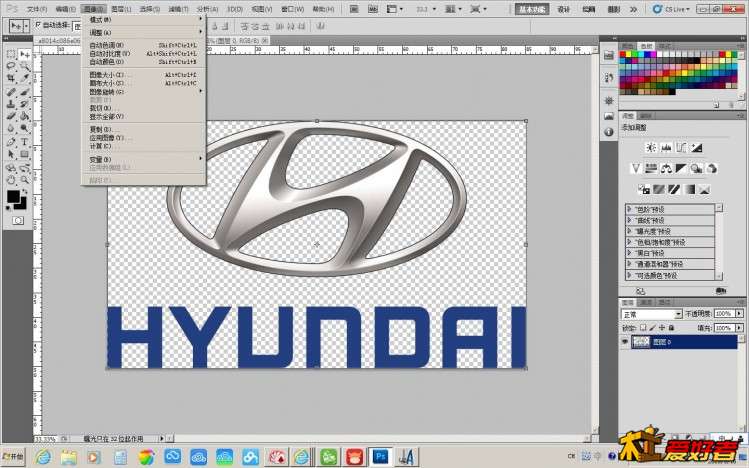
Task: Add a Brightness/Contrast adjustment
Action: [x=651, y=148]
